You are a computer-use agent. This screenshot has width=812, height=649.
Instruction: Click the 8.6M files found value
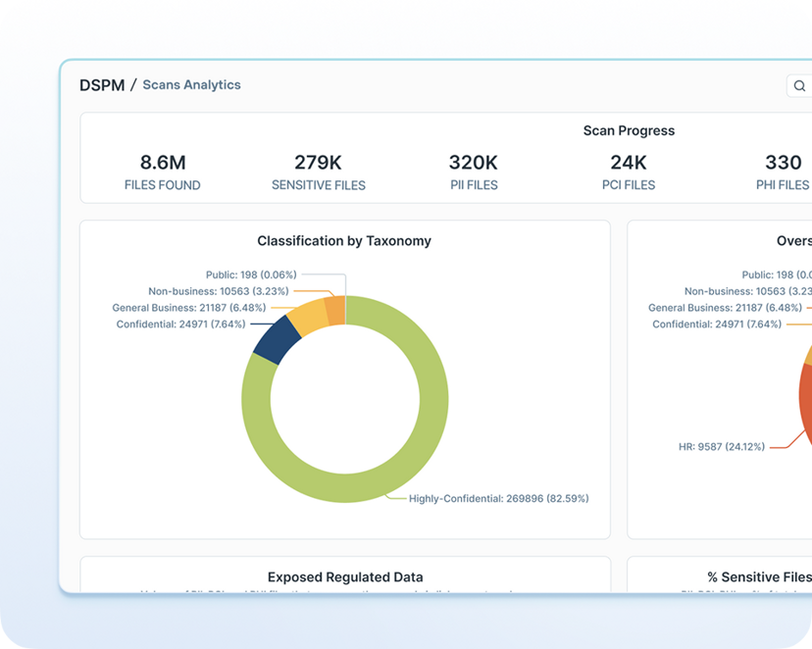click(163, 163)
